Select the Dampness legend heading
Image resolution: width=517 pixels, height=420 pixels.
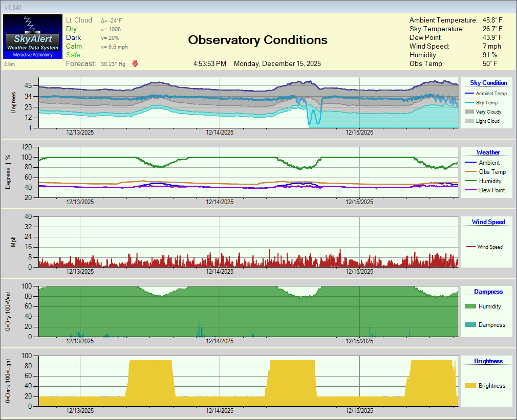488,292
